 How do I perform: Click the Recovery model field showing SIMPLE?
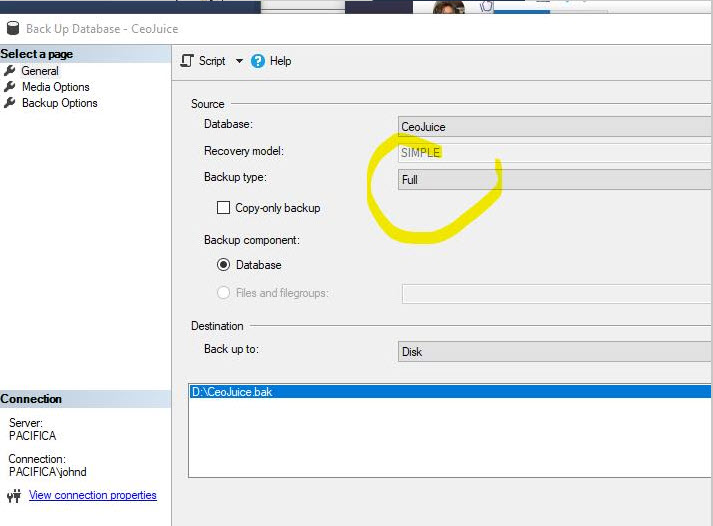[555, 153]
